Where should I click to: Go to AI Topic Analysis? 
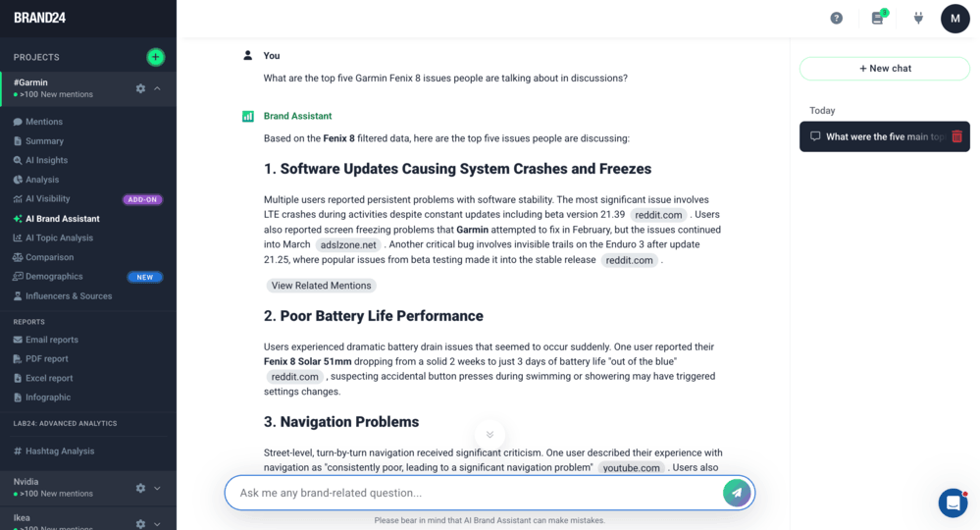coord(59,238)
